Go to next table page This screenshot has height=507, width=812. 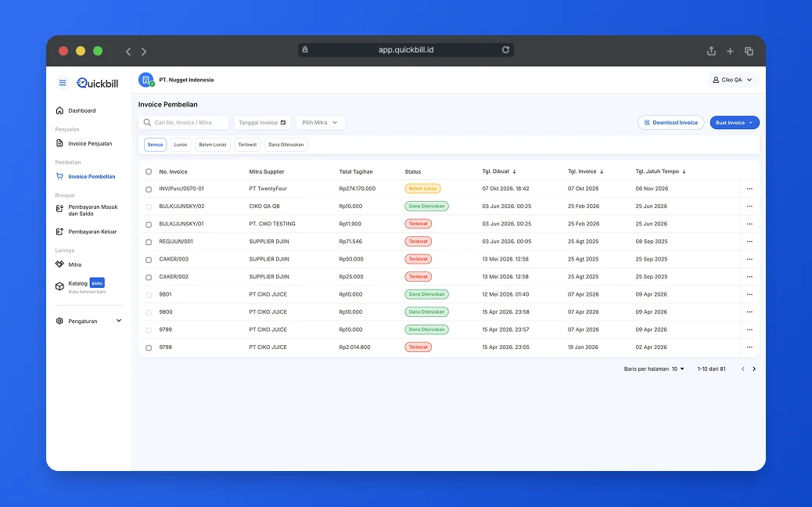(x=754, y=369)
